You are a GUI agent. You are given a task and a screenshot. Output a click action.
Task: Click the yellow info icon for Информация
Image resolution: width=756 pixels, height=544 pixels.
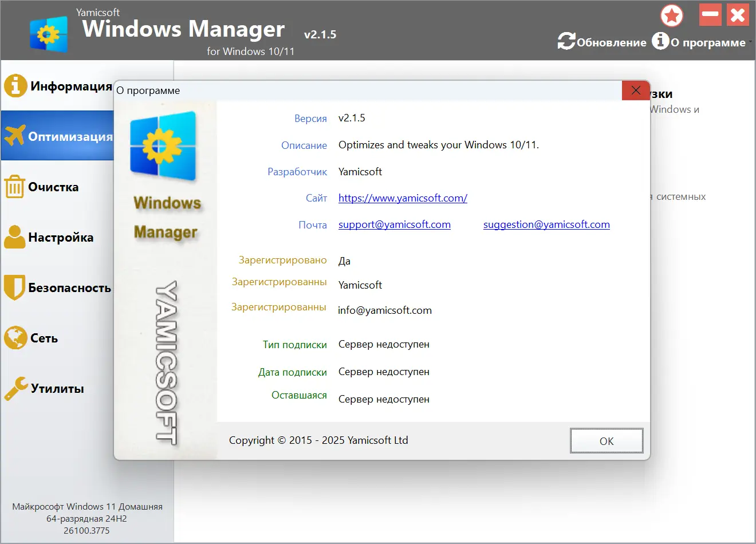(x=15, y=86)
